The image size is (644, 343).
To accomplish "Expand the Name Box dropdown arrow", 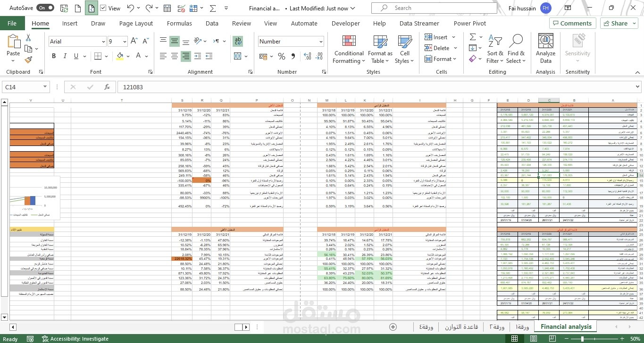I will [x=46, y=87].
